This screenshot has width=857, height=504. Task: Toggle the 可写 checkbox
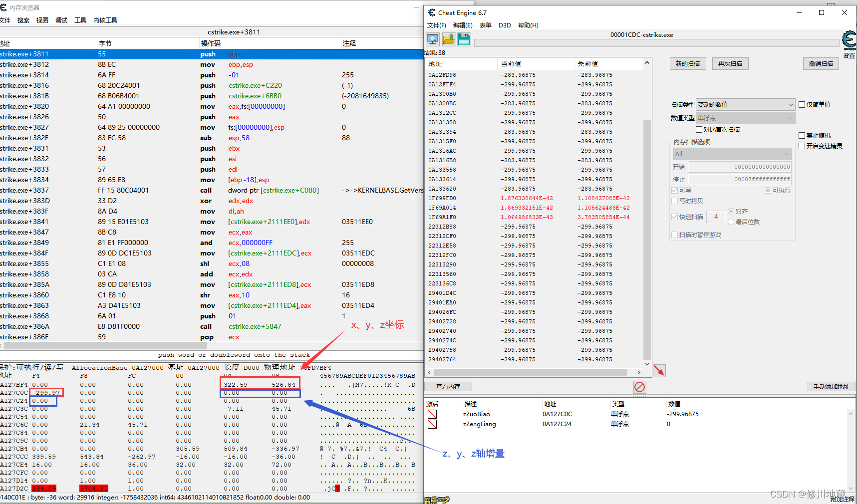coord(675,190)
